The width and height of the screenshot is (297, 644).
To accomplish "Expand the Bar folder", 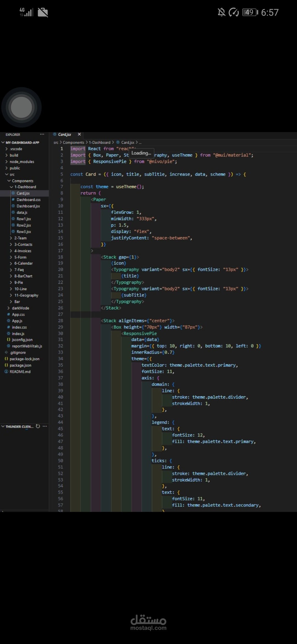I will (x=17, y=302).
